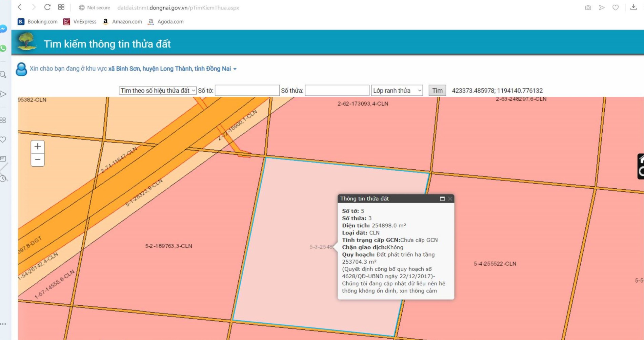Select parcel labeled 2-74-11647-CLN
This screenshot has width=644, height=340.
(x=119, y=160)
